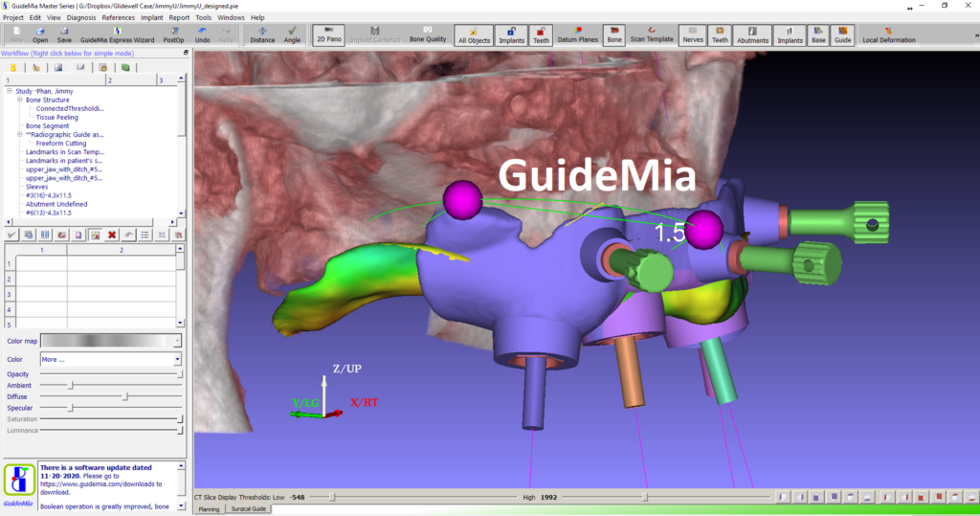Image resolution: width=980 pixels, height=516 pixels.
Task: Click the Ambient slider handle
Action: [x=69, y=385]
